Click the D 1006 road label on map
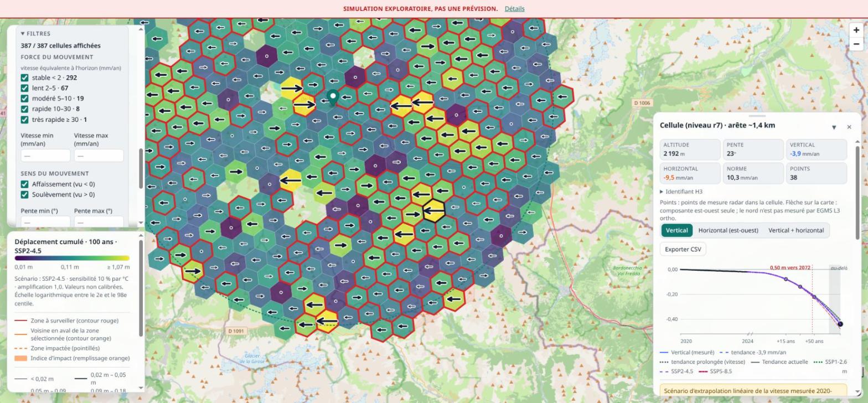Screen dimensions: 868x403 click(x=642, y=103)
